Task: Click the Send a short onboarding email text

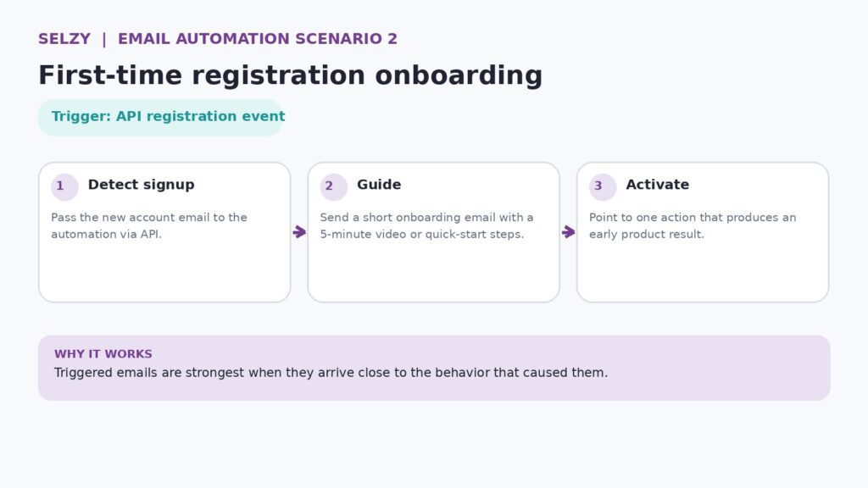Action: coord(427,225)
